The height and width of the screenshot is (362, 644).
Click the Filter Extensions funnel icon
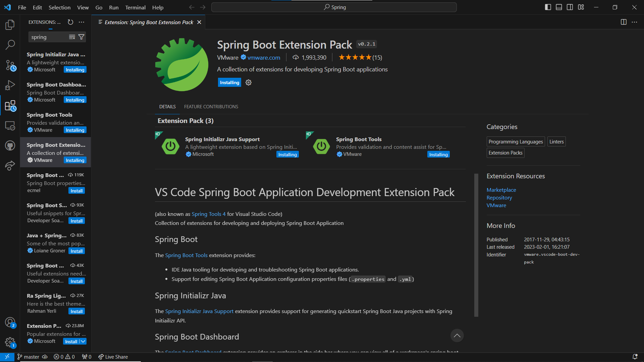click(81, 37)
